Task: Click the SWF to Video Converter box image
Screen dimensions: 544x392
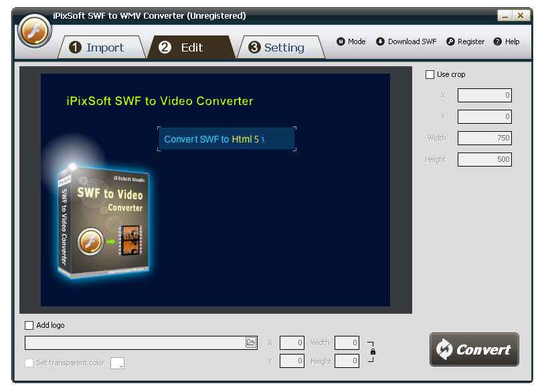Action: 104,222
